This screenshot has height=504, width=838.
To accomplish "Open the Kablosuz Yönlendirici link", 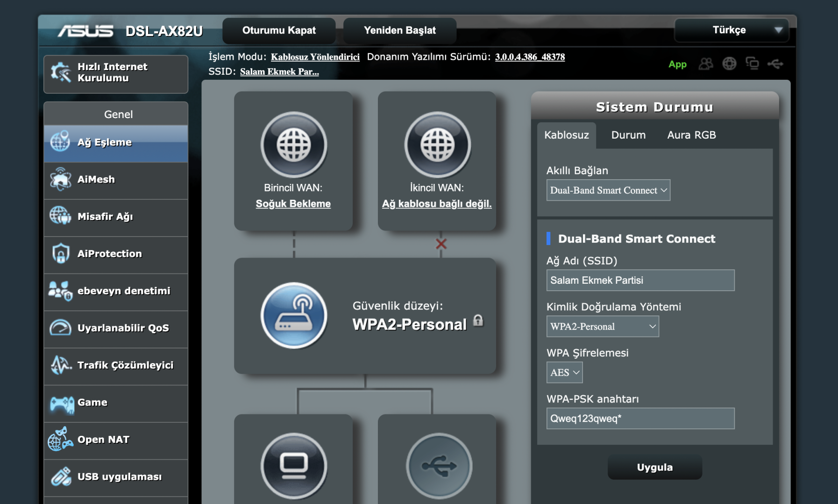I will point(315,57).
